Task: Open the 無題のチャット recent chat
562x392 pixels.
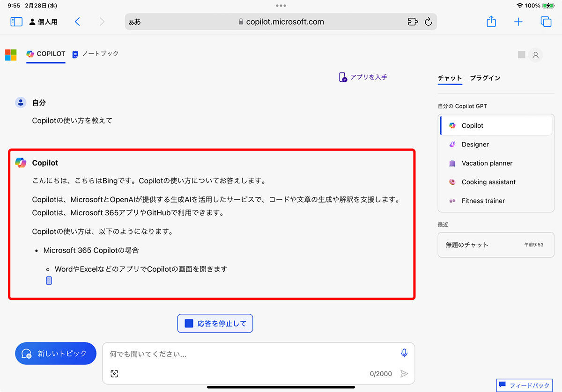Action: [496, 245]
